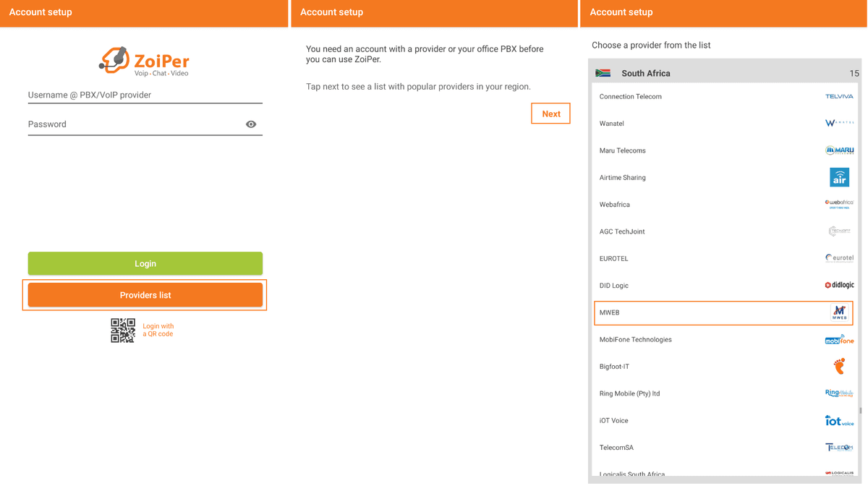Click the Telviva logo beside Connection Telecom
The height and width of the screenshot is (499, 868).
click(x=838, y=95)
